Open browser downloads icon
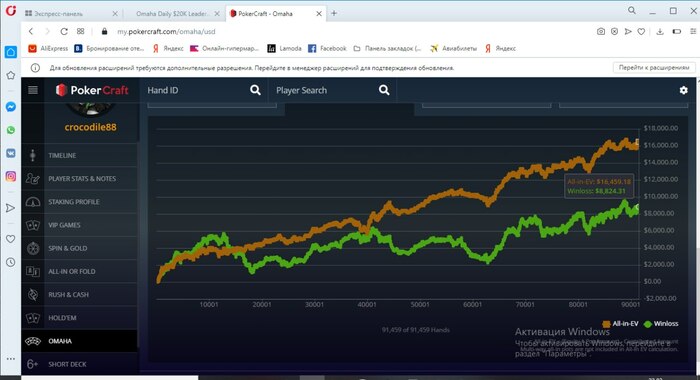Viewport: 700px width, 380px height. point(660,31)
